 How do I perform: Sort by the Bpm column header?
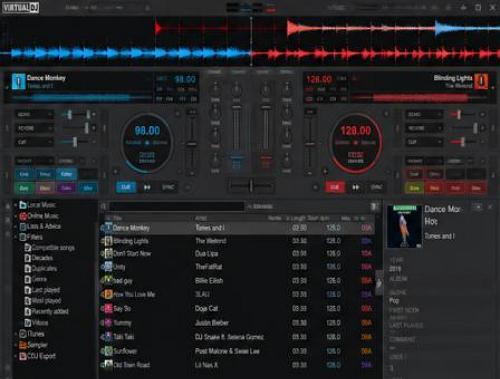click(325, 218)
